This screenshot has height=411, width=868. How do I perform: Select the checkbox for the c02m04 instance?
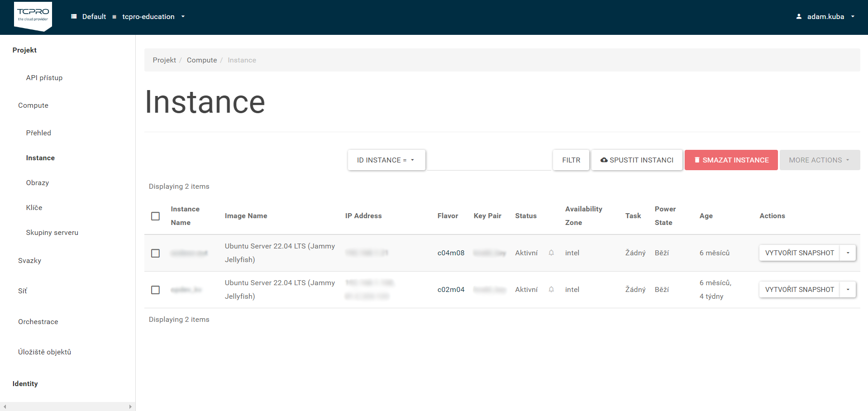[155, 290]
